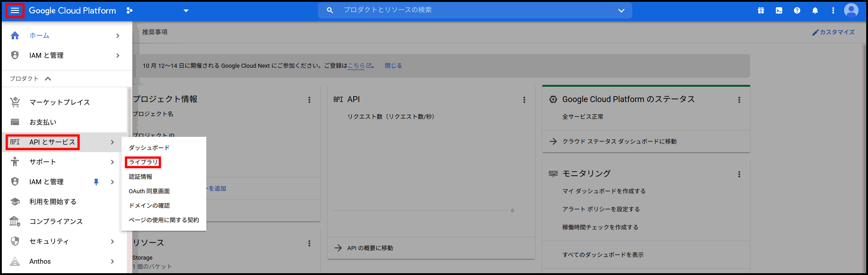Click the Storage resource entry
The image size is (868, 275).
click(x=142, y=258)
